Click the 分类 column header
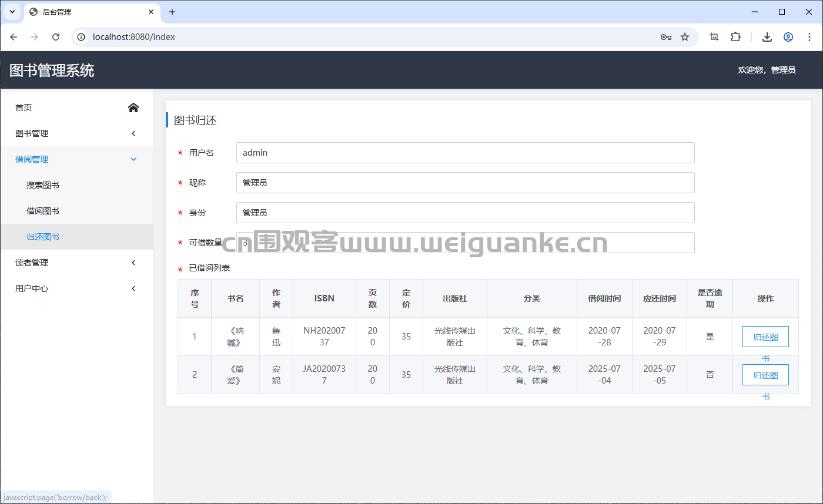 click(532, 298)
